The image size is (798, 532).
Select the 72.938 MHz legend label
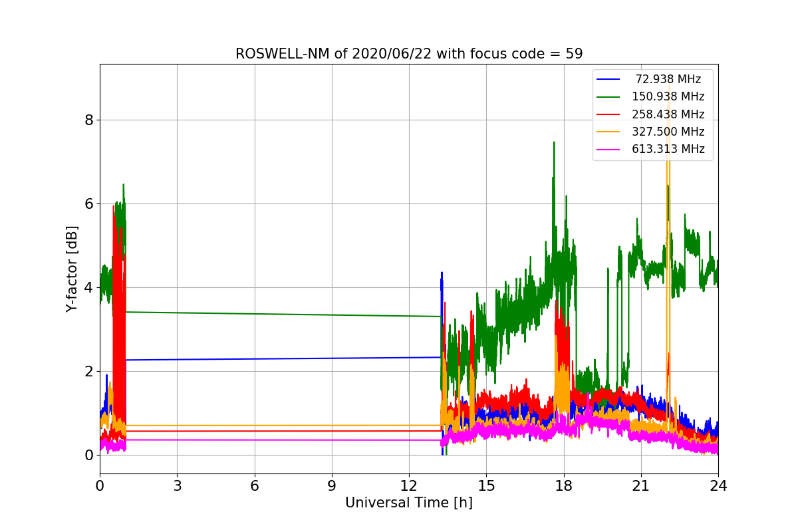point(668,79)
